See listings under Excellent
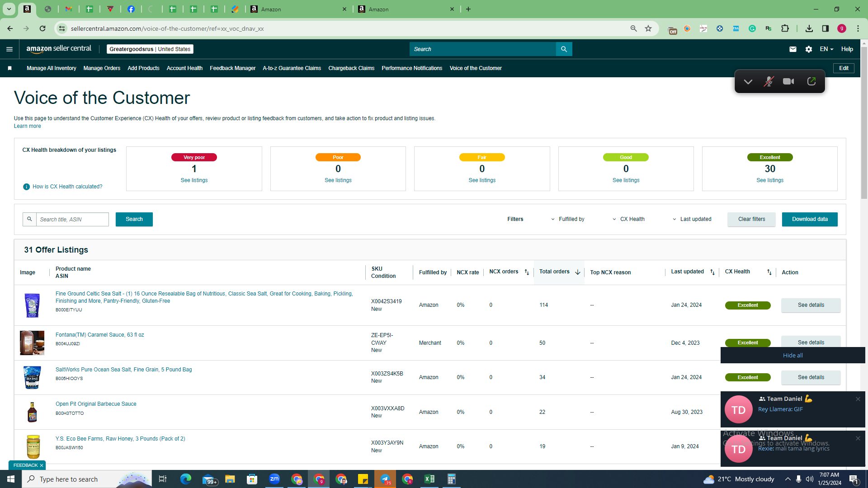This screenshot has height=488, width=868. (x=770, y=180)
